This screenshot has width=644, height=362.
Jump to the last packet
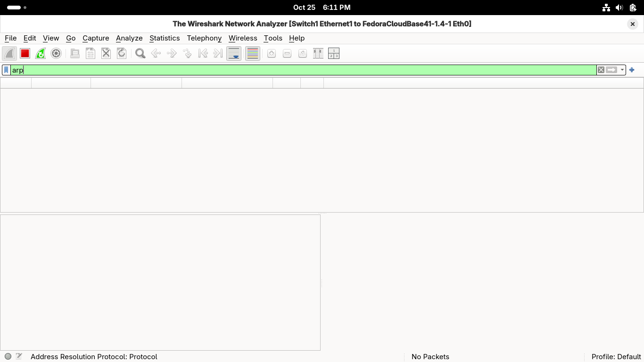[x=218, y=54]
